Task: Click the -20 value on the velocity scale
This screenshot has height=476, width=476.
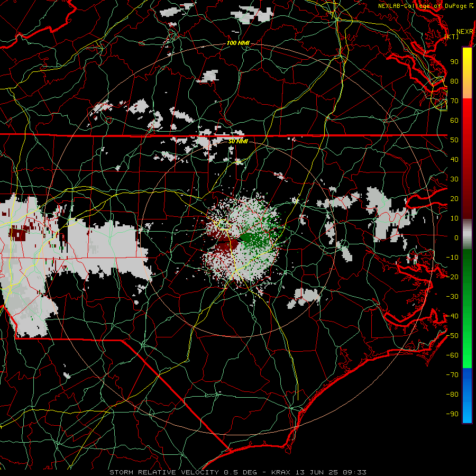Action: click(x=452, y=277)
